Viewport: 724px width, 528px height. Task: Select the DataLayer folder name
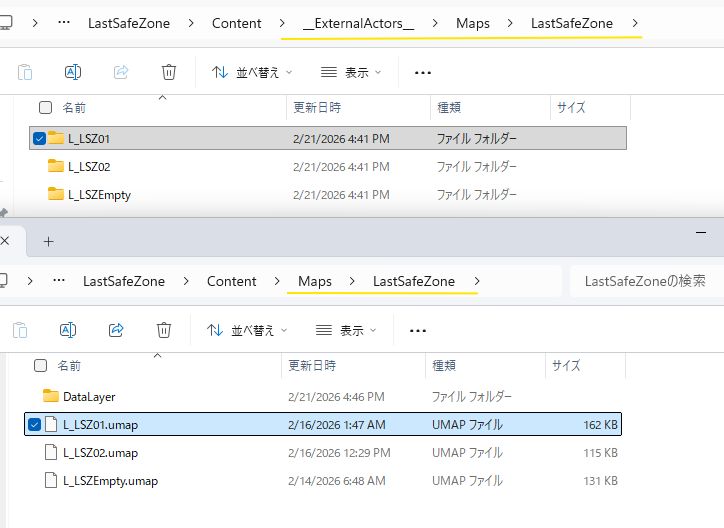pyautogui.click(x=89, y=397)
